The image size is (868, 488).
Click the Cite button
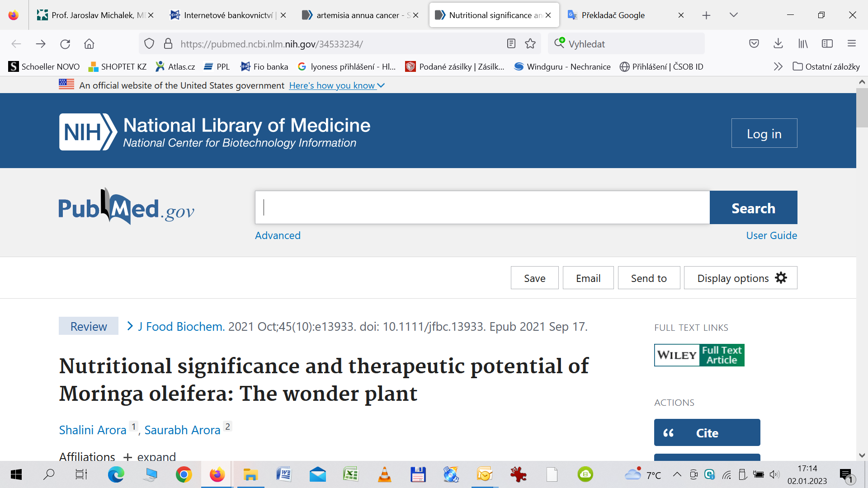point(707,432)
